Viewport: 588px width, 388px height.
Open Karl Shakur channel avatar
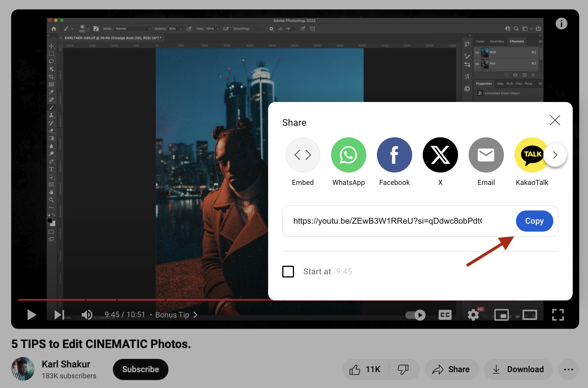[x=23, y=369]
